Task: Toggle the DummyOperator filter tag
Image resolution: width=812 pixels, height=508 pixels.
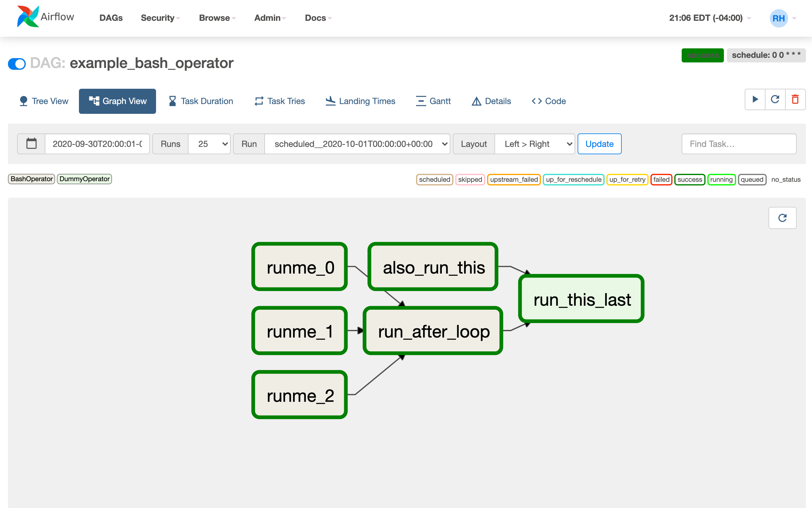Action: tap(84, 178)
